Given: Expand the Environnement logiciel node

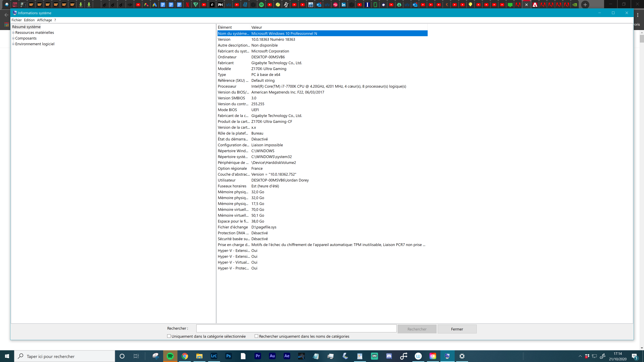Looking at the screenshot, I should pyautogui.click(x=13, y=44).
